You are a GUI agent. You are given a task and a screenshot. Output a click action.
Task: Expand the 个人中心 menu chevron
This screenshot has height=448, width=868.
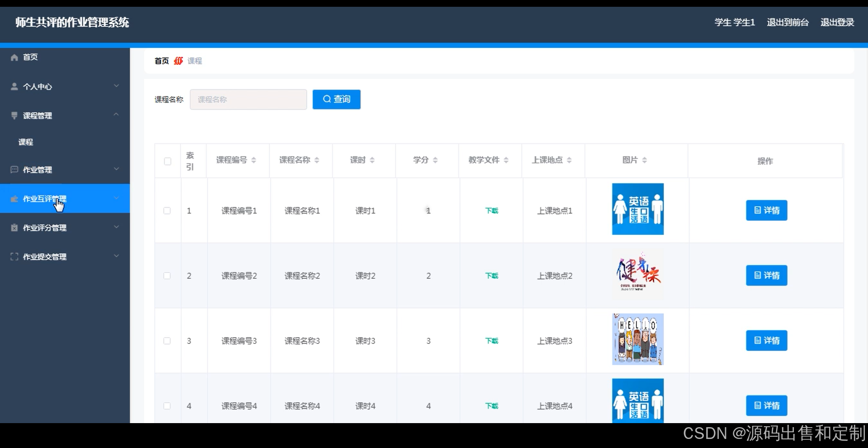pos(116,86)
